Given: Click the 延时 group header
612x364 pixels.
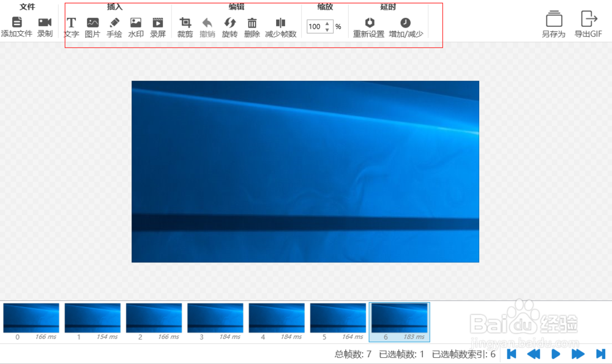Looking at the screenshot, I should point(388,7).
